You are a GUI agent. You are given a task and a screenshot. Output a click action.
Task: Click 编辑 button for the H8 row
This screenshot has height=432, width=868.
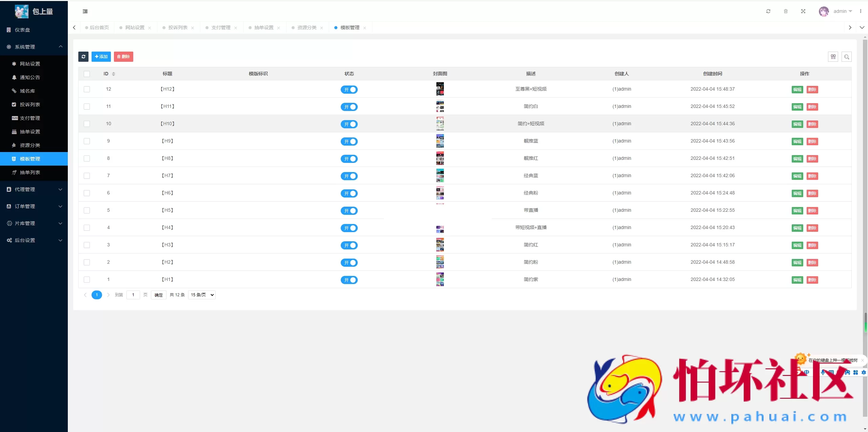pyautogui.click(x=797, y=159)
